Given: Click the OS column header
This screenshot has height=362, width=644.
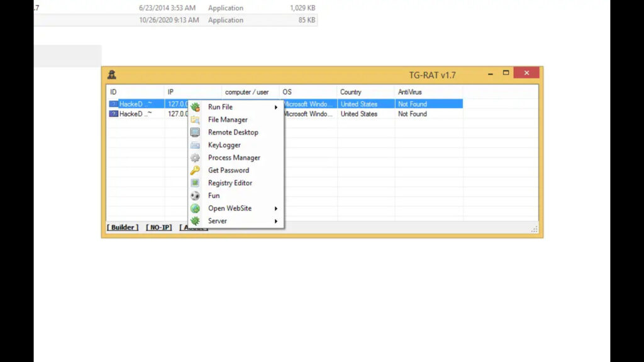Looking at the screenshot, I should (308, 92).
